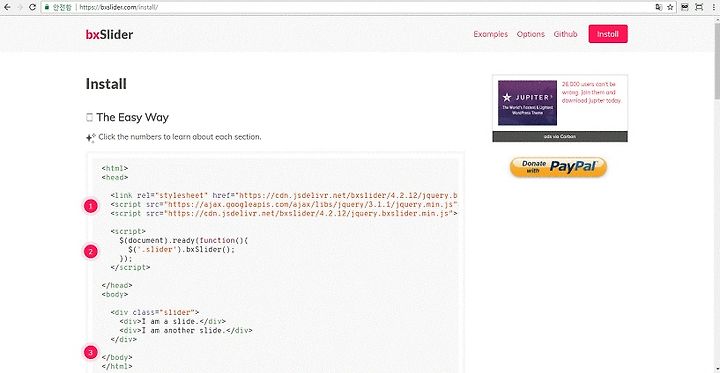Click the browser forward arrow
This screenshot has width=720, height=373.
[20, 7]
